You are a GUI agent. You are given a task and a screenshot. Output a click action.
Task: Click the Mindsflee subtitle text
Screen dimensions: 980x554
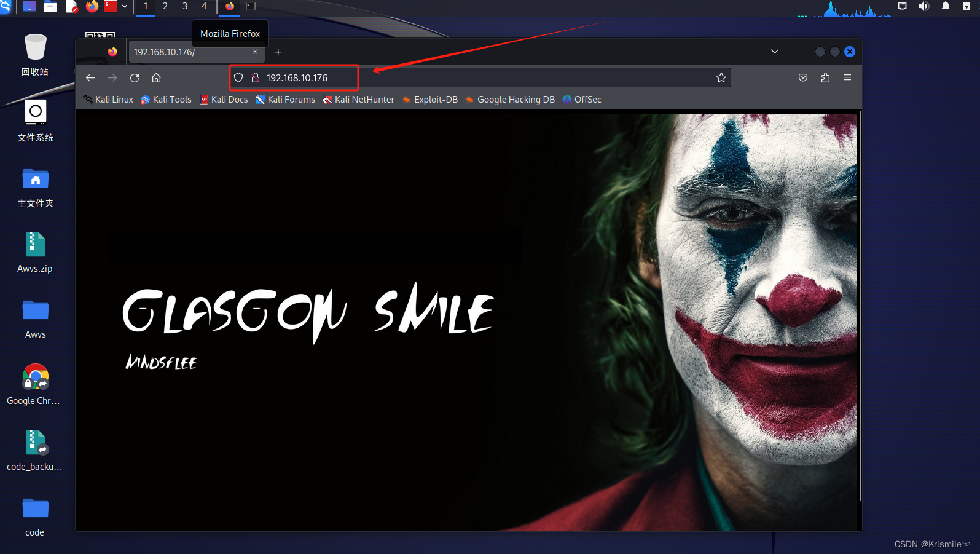[x=161, y=362]
